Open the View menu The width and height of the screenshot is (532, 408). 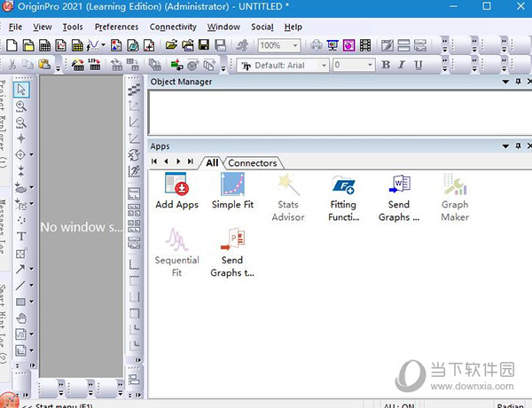(43, 27)
